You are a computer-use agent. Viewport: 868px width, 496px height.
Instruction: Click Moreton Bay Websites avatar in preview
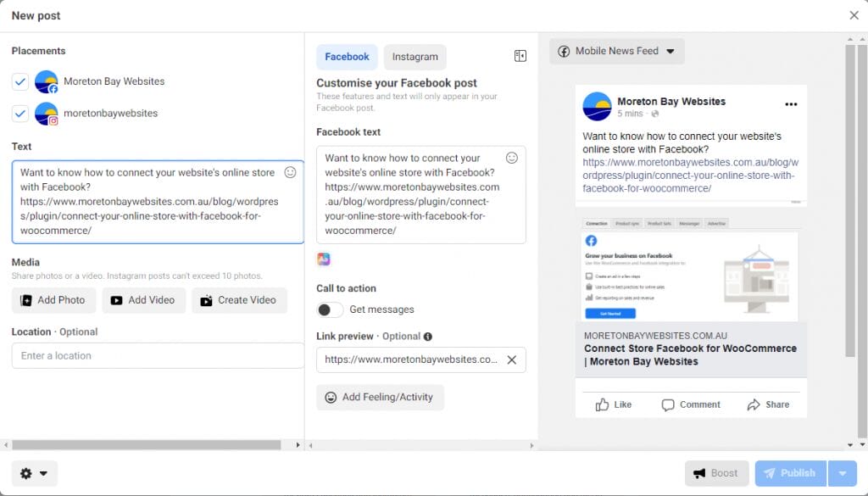(597, 106)
